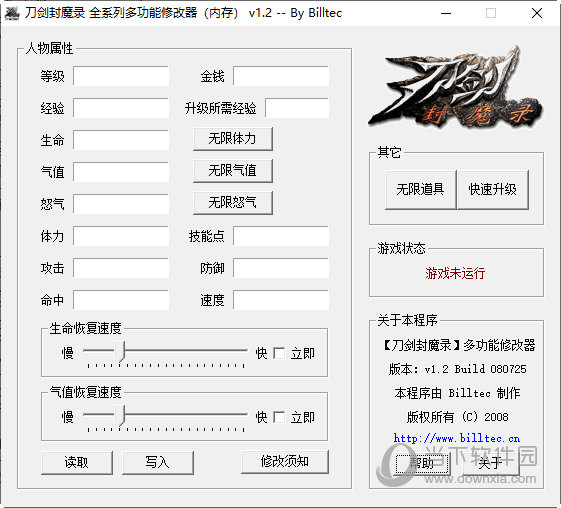The width and height of the screenshot is (561, 508).
Task: Focus the 升级所需经验 input field
Action: coord(297,108)
